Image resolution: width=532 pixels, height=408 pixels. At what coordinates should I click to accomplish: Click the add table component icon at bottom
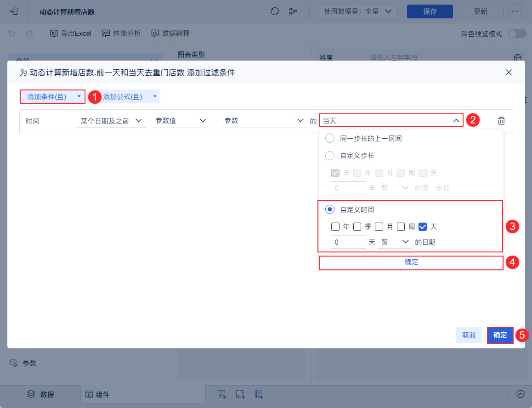240,394
